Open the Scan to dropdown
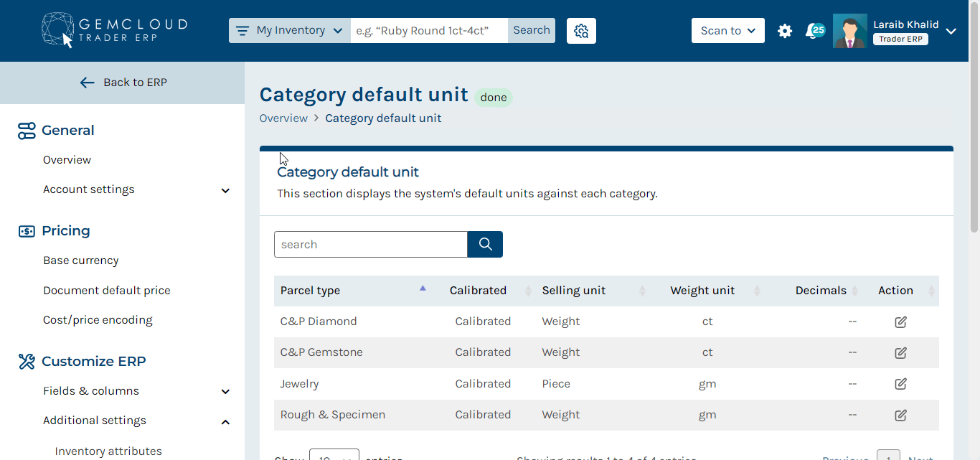980x460 pixels. pyautogui.click(x=728, y=31)
